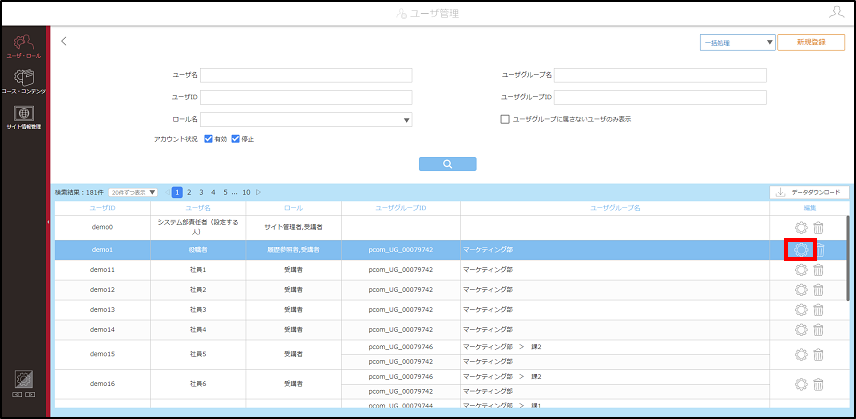This screenshot has height=419, width=856.
Task: Select the demo1 user ID cell
Action: tap(102, 250)
